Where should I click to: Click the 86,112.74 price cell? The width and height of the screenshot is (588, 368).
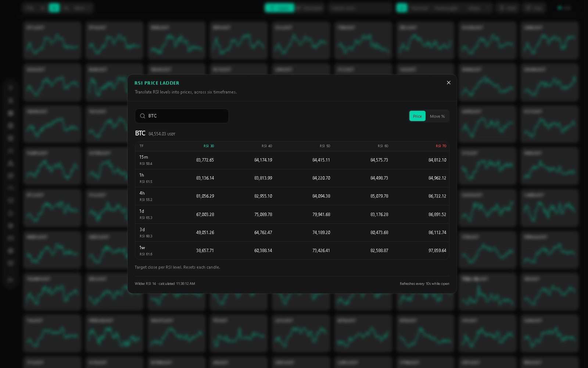(x=437, y=233)
